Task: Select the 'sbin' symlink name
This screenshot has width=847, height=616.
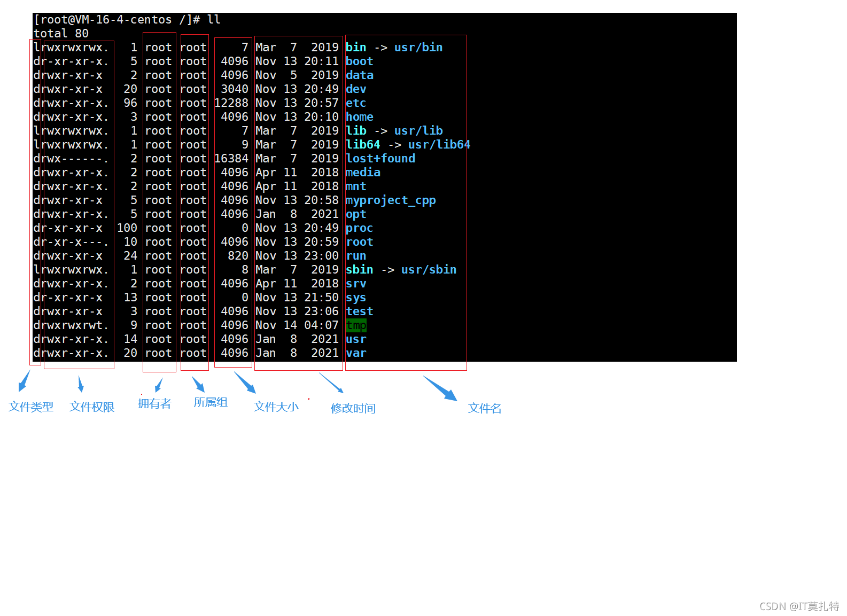Action: 359,270
